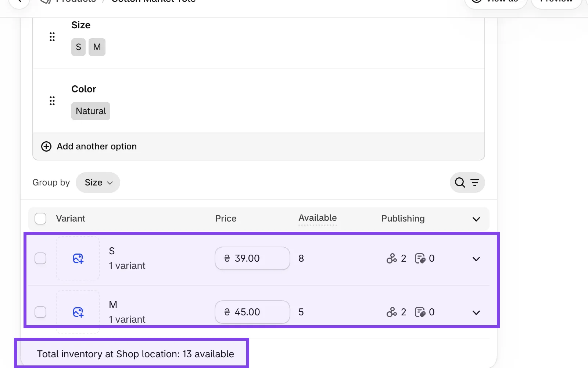Click the sales channels icon in M row
Viewport: 588px width, 368px height.
pos(392,312)
